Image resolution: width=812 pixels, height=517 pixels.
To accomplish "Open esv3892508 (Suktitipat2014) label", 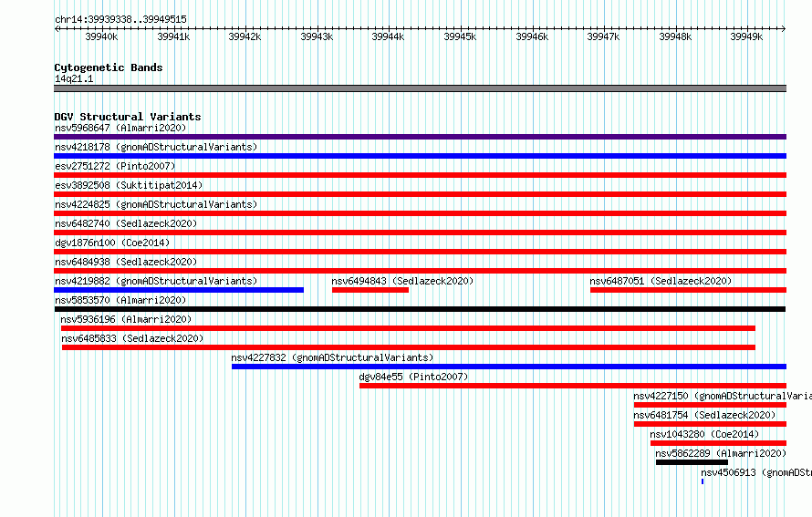I will pos(129,185).
